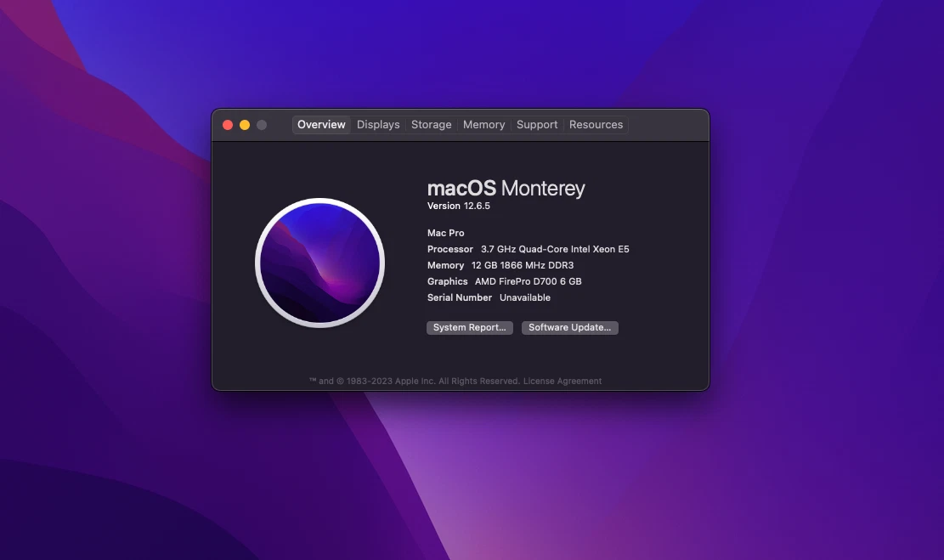Click the Software Update… button
The height and width of the screenshot is (560, 944).
[569, 327]
